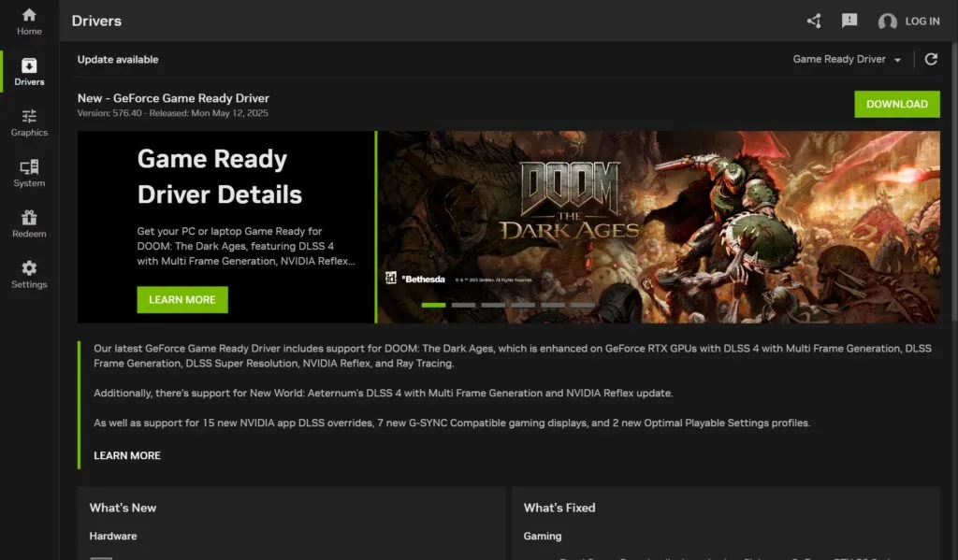Viewport: 958px width, 560px height.
Task: Open the Home section in sidebar
Action: point(29,22)
